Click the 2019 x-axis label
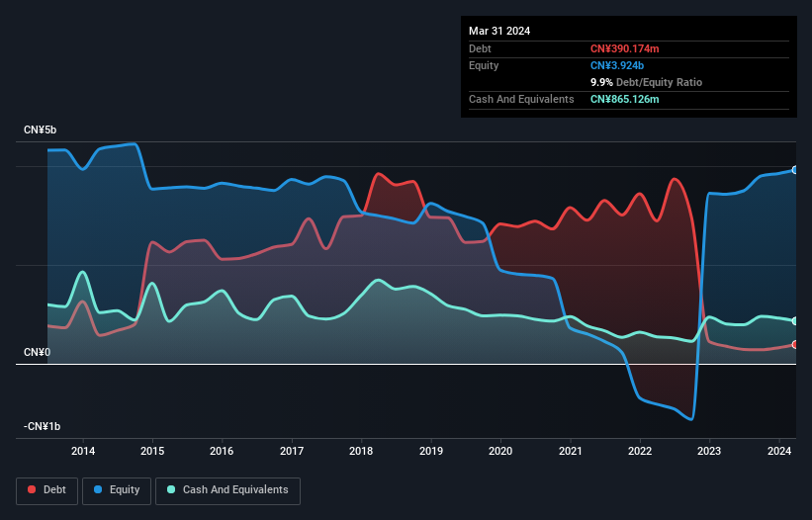 [x=431, y=451]
